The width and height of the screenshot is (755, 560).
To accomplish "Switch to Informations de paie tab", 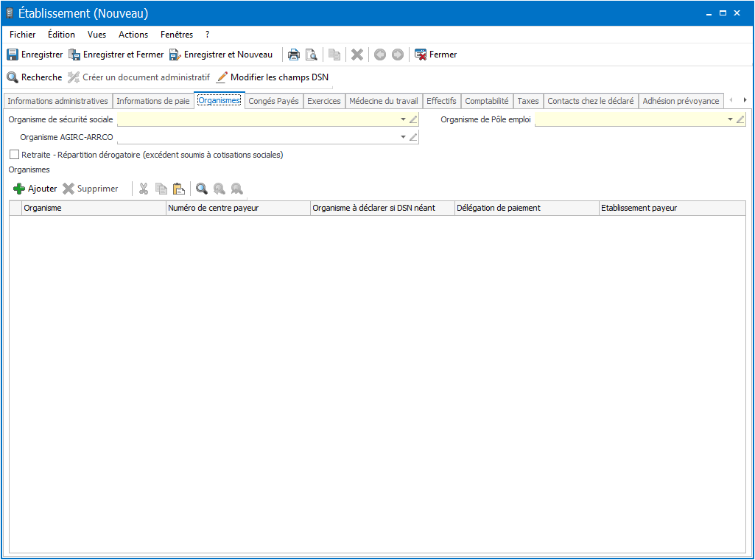I will point(153,101).
